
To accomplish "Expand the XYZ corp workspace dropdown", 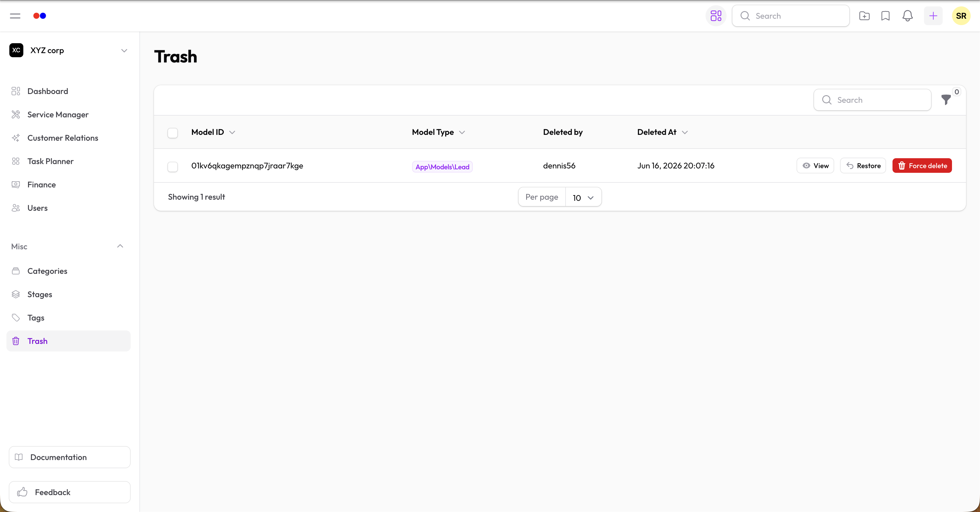I will tap(124, 50).
